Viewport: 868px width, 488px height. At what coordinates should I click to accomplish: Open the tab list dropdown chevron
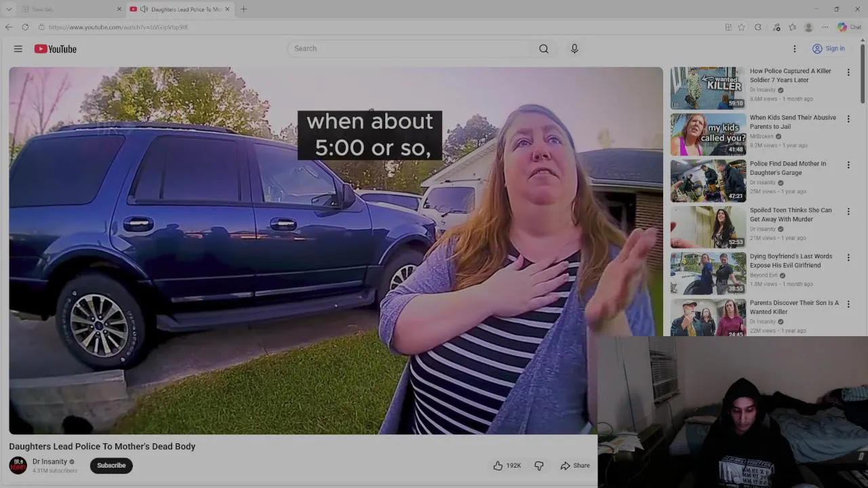pyautogui.click(x=9, y=9)
